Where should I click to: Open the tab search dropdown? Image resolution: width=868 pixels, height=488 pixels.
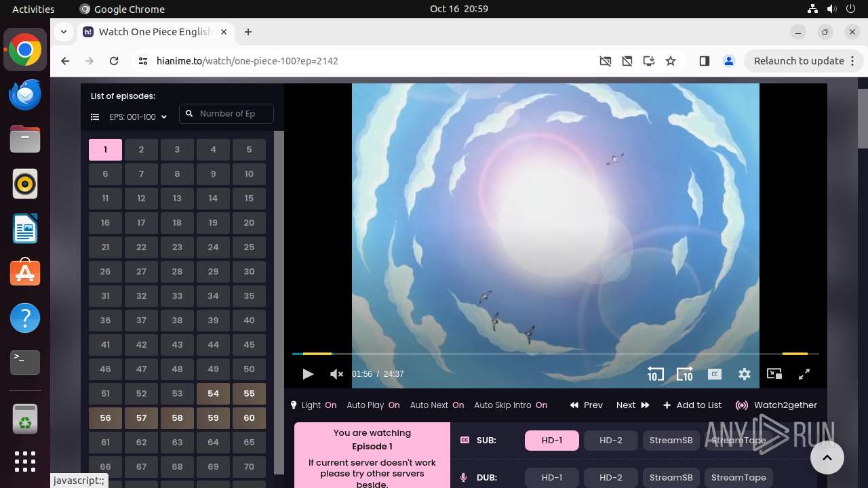pyautogui.click(x=63, y=32)
